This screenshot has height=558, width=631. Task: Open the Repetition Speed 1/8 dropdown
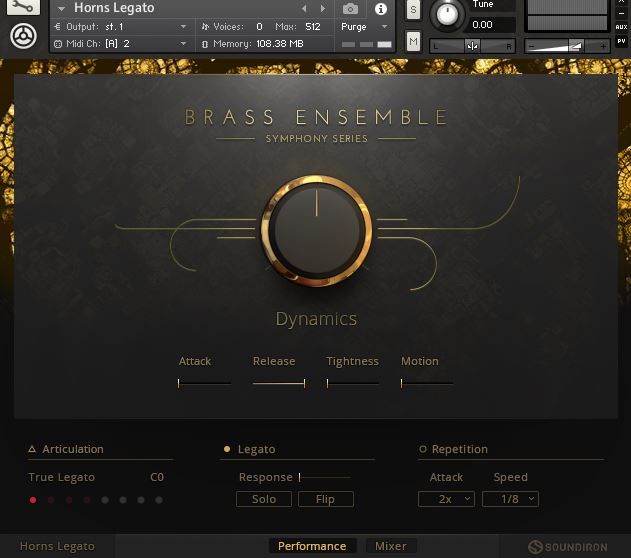pyautogui.click(x=510, y=499)
